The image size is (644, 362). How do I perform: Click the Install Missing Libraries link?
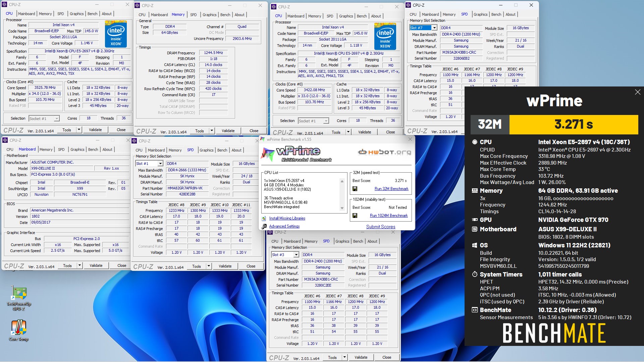point(287,218)
